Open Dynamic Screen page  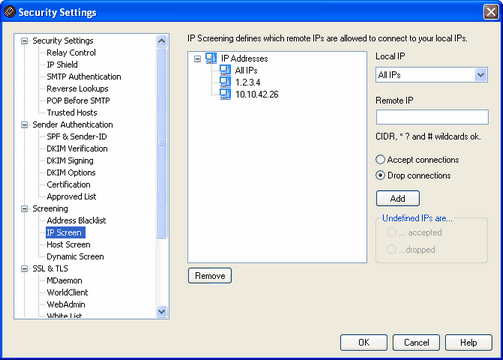click(75, 257)
